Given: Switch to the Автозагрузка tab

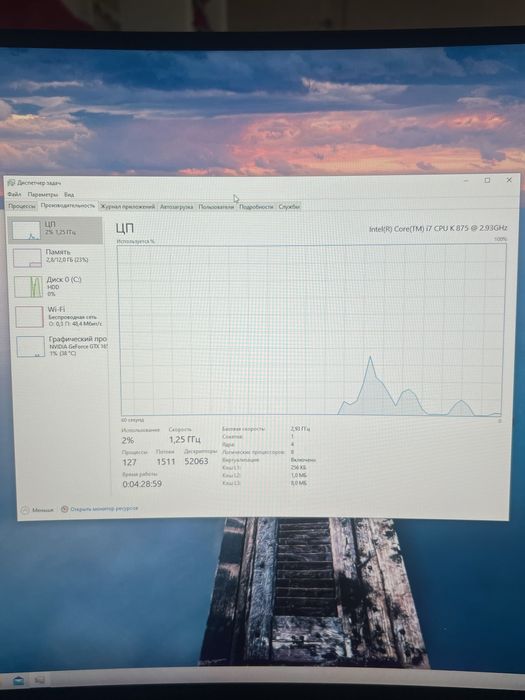Looking at the screenshot, I should [176, 207].
